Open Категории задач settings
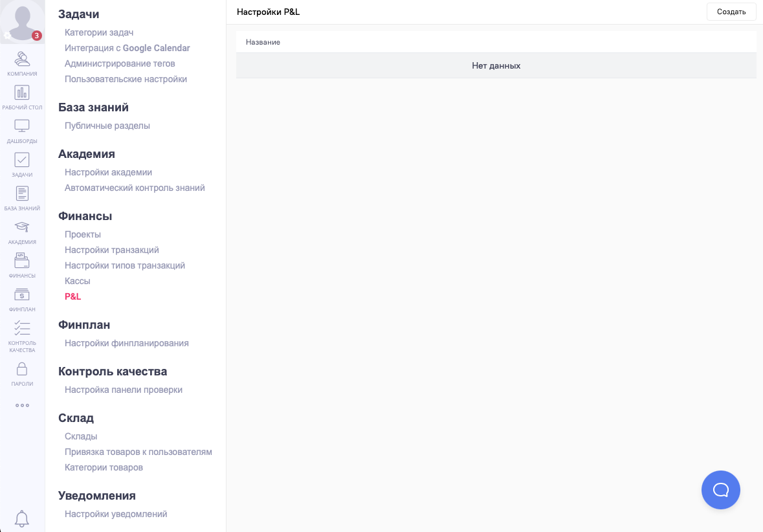Screen dimensions: 763x532 click(x=99, y=32)
